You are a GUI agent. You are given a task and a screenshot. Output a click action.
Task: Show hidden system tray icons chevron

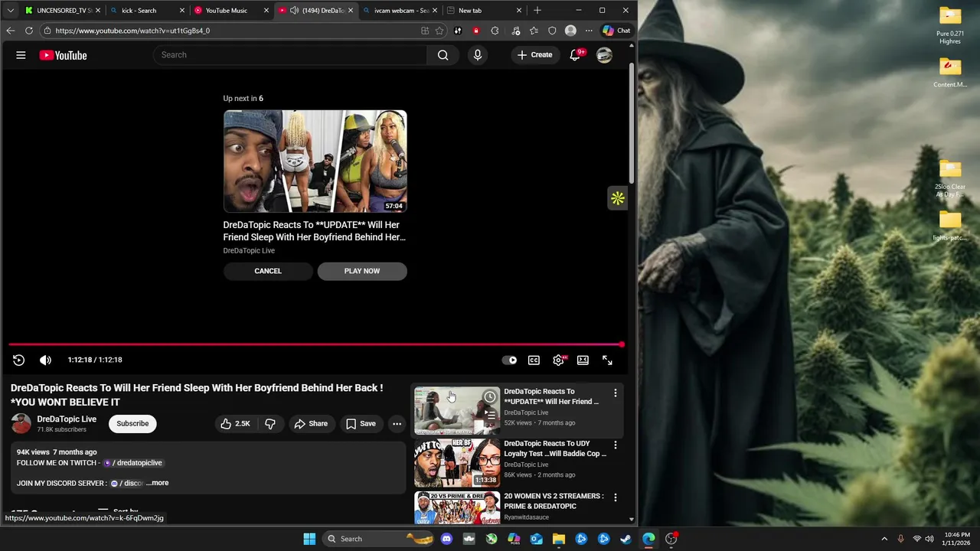[x=884, y=539]
